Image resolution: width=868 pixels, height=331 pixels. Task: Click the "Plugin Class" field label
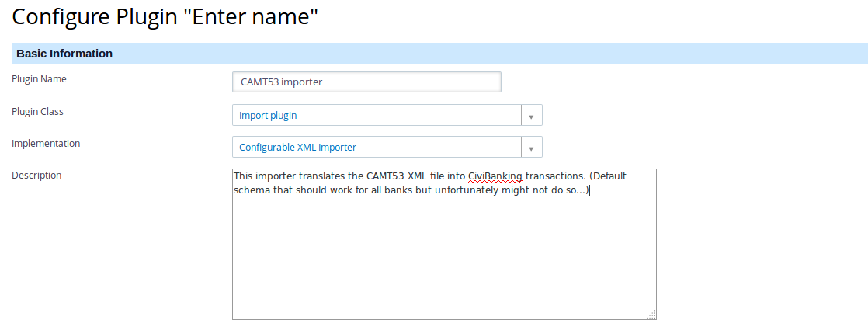click(x=37, y=111)
